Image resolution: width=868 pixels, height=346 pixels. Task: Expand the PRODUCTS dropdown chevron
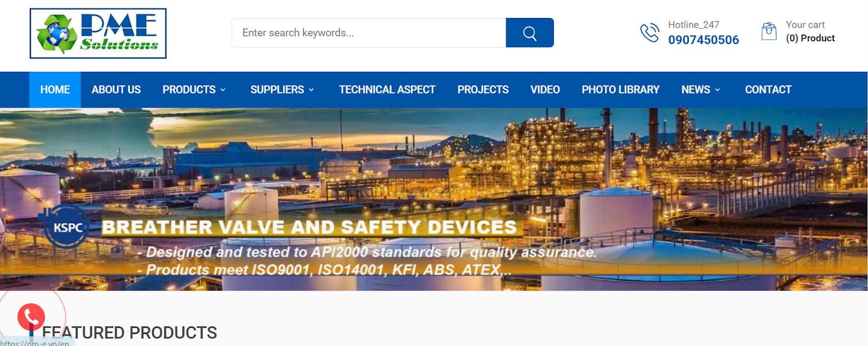pos(223,90)
